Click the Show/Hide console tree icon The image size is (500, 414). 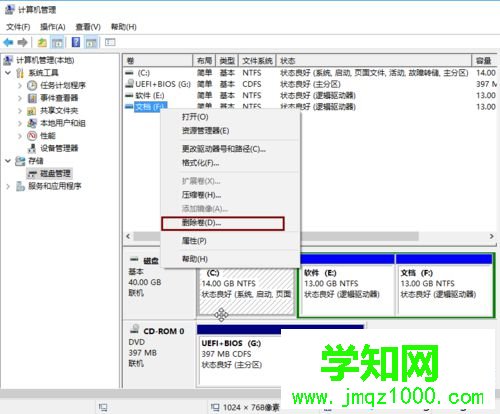[x=57, y=42]
